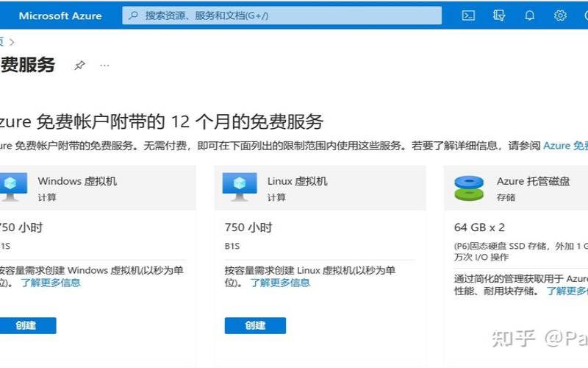This screenshot has width=588, height=368.
Task: Click the Microsoft Azure logo text
Action: (x=60, y=15)
